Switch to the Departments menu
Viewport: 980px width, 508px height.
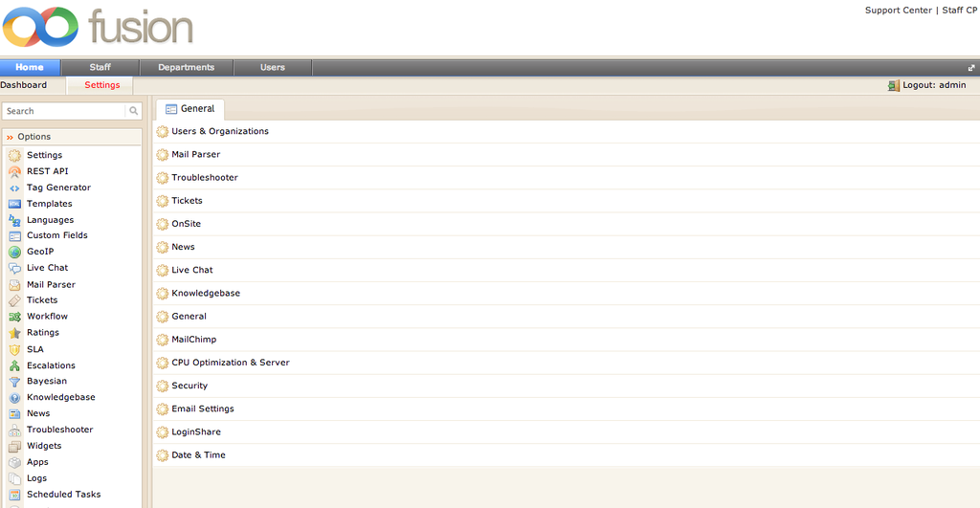point(187,67)
